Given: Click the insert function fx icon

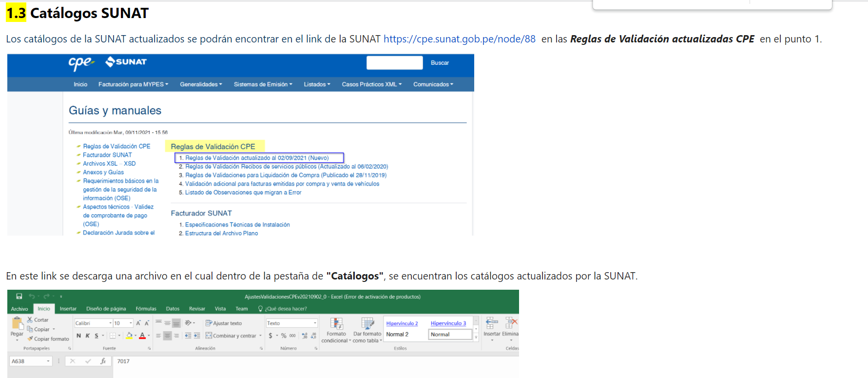Looking at the screenshot, I should (103, 361).
